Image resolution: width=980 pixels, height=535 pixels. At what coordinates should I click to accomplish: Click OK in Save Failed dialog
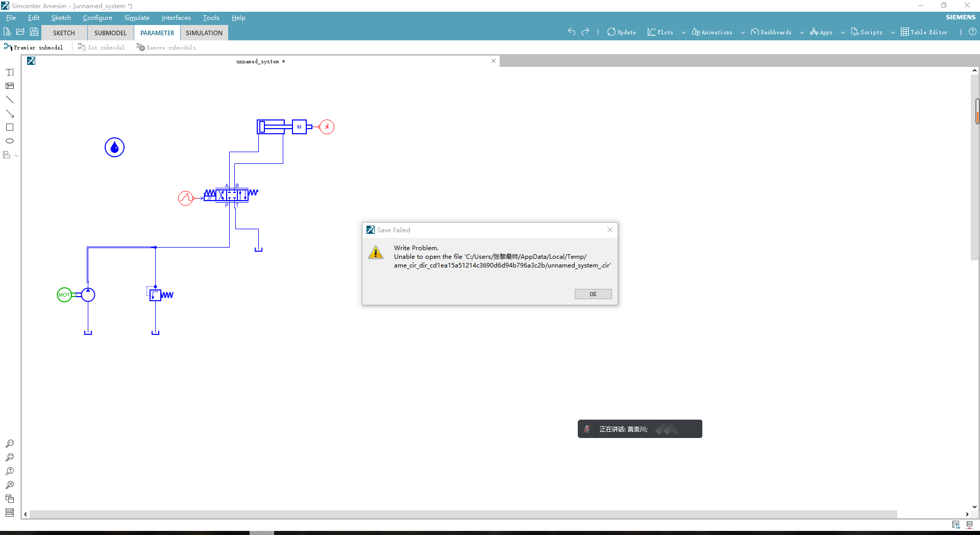[593, 294]
